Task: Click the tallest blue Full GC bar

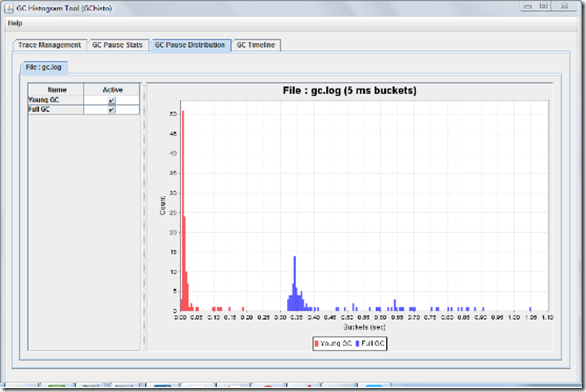Action: click(294, 283)
